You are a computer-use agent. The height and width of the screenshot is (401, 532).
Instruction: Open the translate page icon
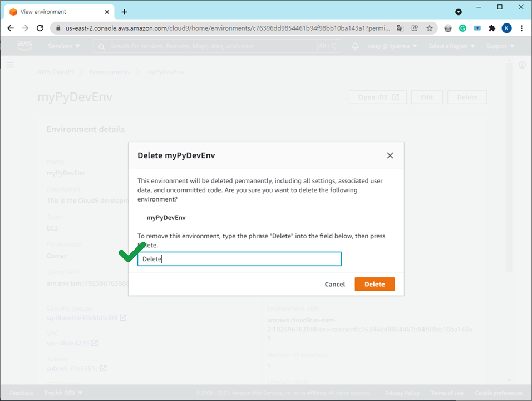point(400,28)
